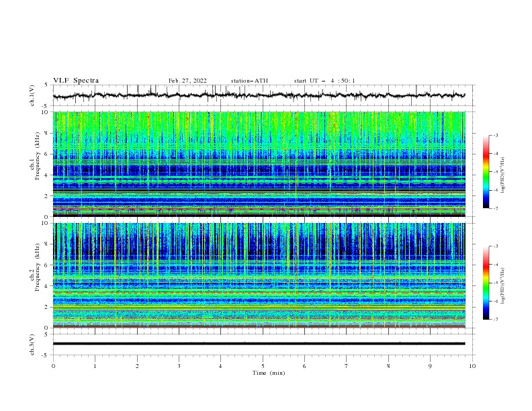
Task: Click the upper color scale bar for ch.1
Action: pos(486,172)
